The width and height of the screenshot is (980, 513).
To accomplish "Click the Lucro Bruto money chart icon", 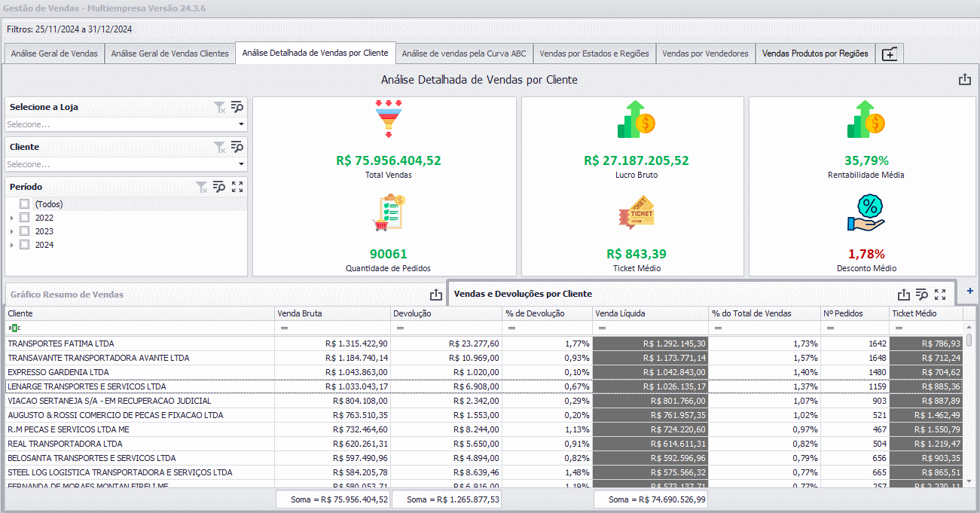I will 637,119.
